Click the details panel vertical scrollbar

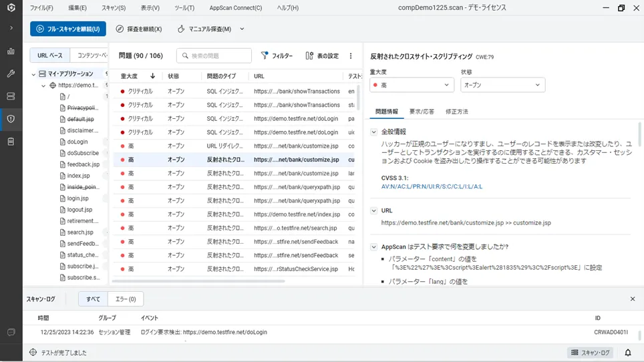click(x=639, y=134)
